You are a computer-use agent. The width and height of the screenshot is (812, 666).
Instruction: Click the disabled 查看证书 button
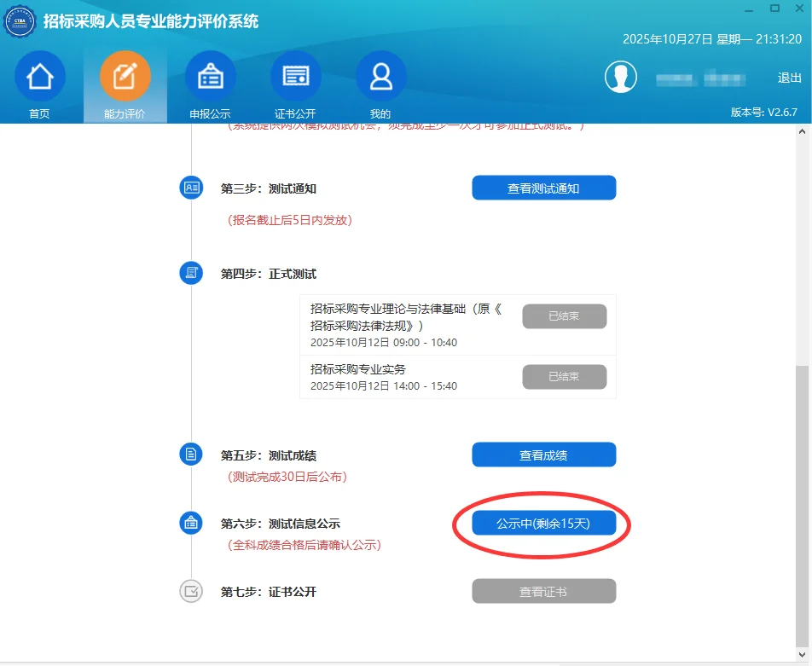click(543, 591)
